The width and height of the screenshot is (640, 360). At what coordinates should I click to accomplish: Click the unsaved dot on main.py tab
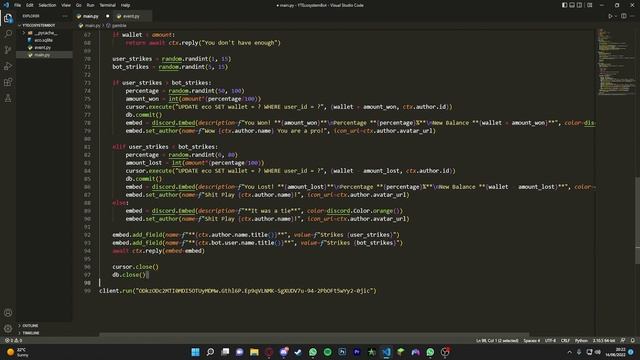coord(108,16)
